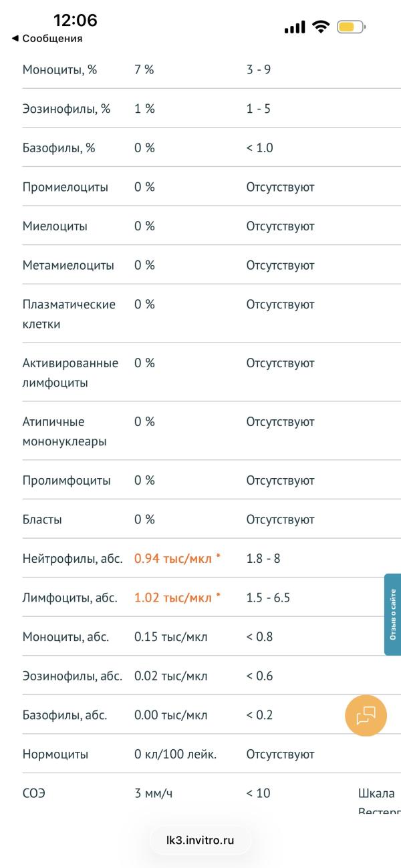Image resolution: width=401 pixels, height=868 pixels.
Task: Tap the cellular signal bars icon
Action: [x=295, y=27]
